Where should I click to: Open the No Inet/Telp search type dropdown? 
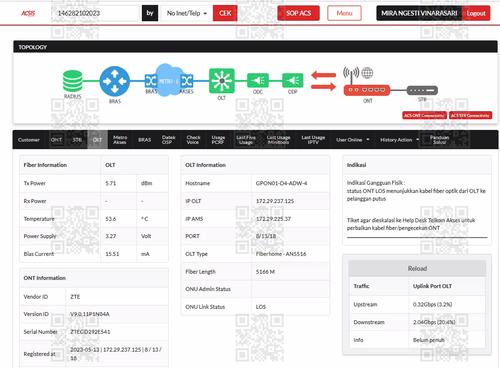pyautogui.click(x=187, y=13)
